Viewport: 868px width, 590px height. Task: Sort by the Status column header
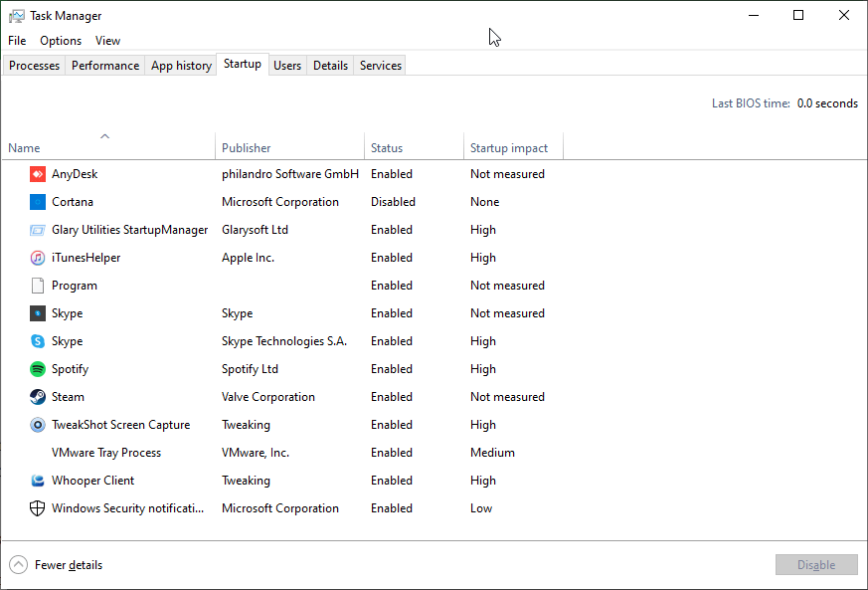click(x=414, y=146)
